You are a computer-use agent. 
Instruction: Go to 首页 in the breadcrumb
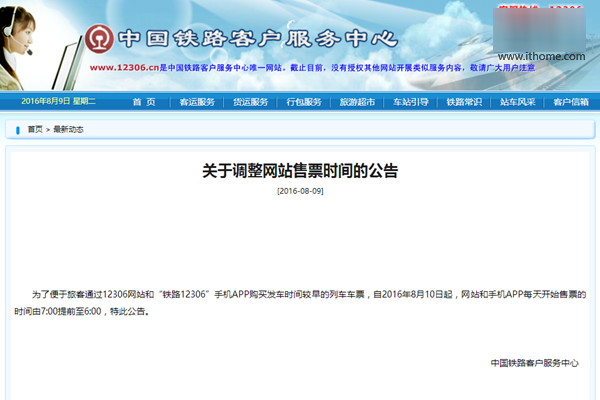[x=35, y=129]
